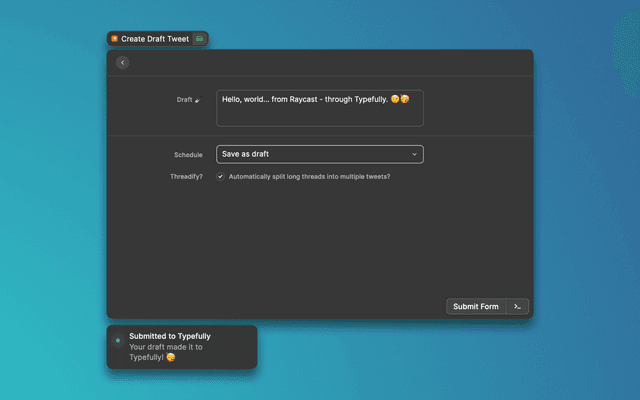Click the emojis at end of draft text

pos(400,100)
